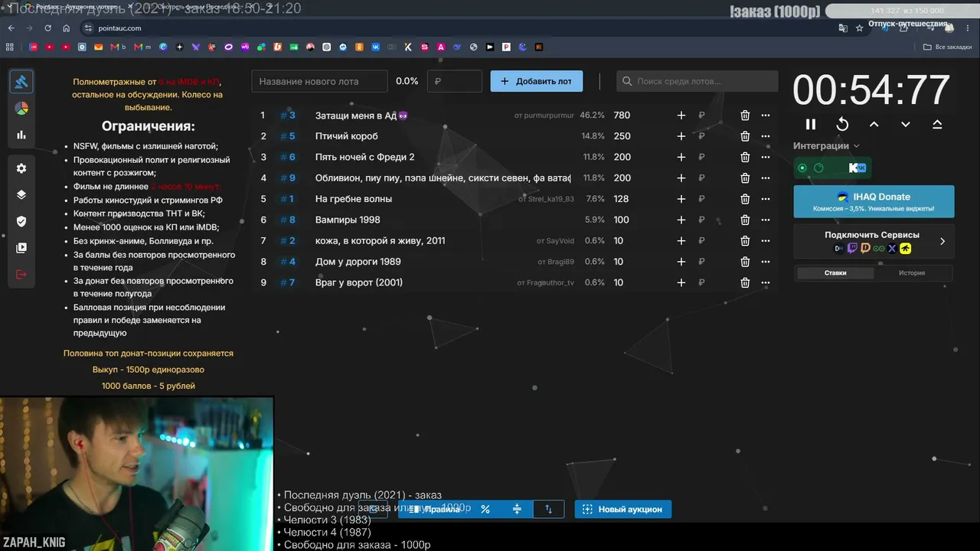
Task: Click lot name "Пять ночей с Фреди 2"
Action: click(364, 157)
